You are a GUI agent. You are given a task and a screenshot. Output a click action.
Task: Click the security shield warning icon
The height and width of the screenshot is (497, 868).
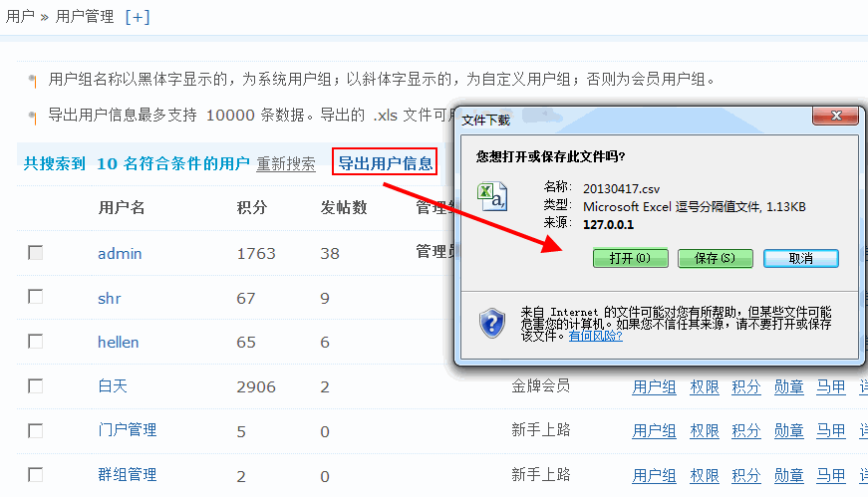point(492,322)
